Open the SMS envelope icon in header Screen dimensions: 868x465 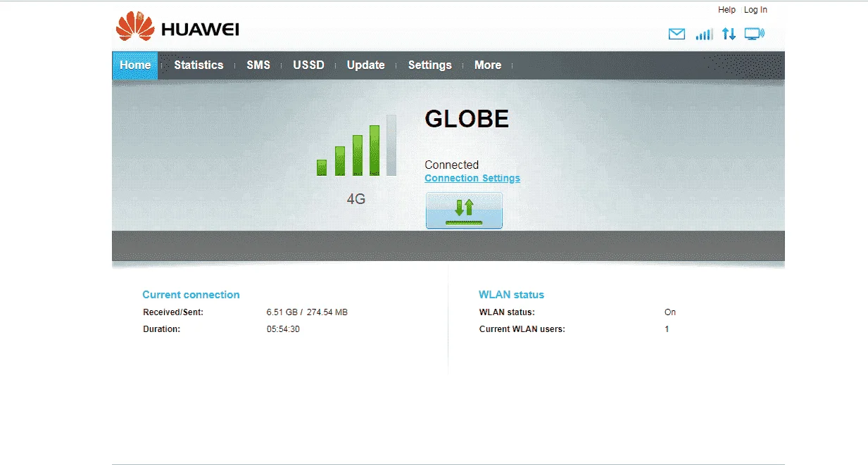(x=677, y=34)
